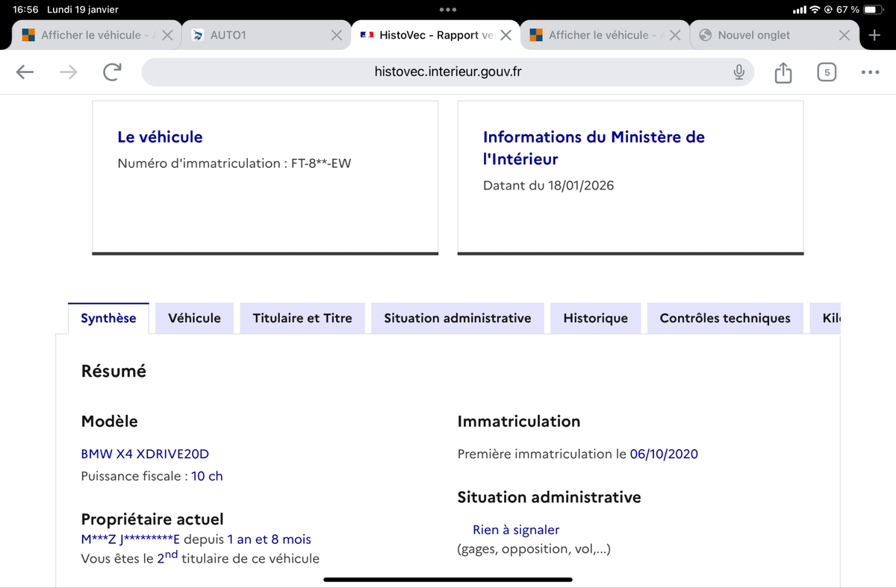Click the 2nd titulaire text line
The height and width of the screenshot is (588, 896).
200,557
